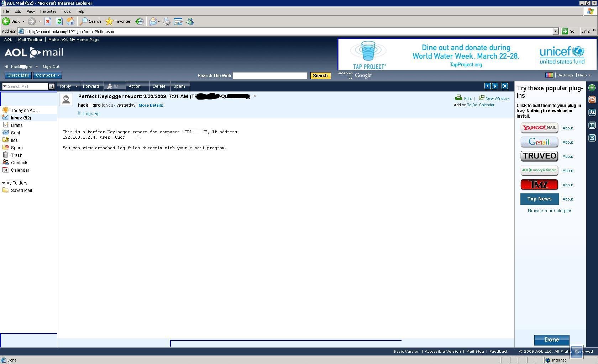This screenshot has height=364, width=598.
Task: Add the TMZ plug-in
Action: tap(539, 184)
